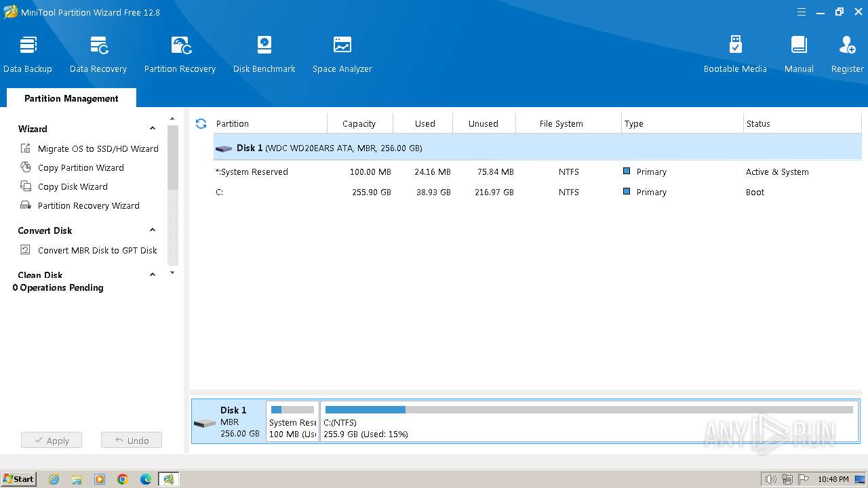Click the Unused column header
This screenshot has width=868, height=488.
point(484,123)
